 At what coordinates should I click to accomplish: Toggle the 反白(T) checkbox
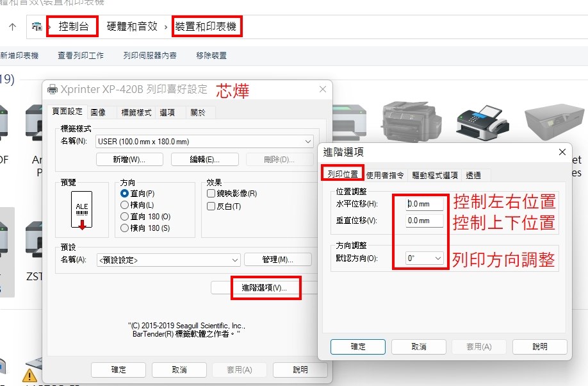point(211,206)
